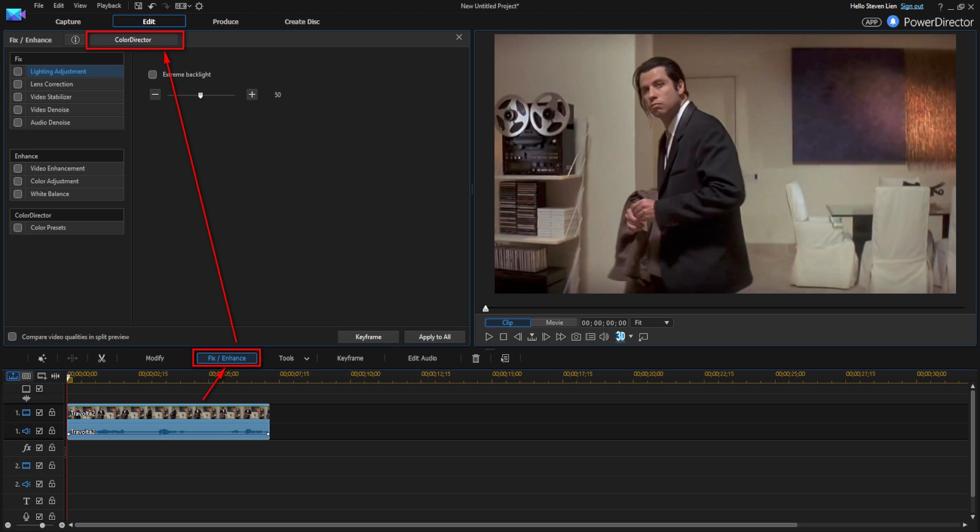980x532 pixels.
Task: Open the seek-by unit icon in player controls
Action: click(x=532, y=337)
